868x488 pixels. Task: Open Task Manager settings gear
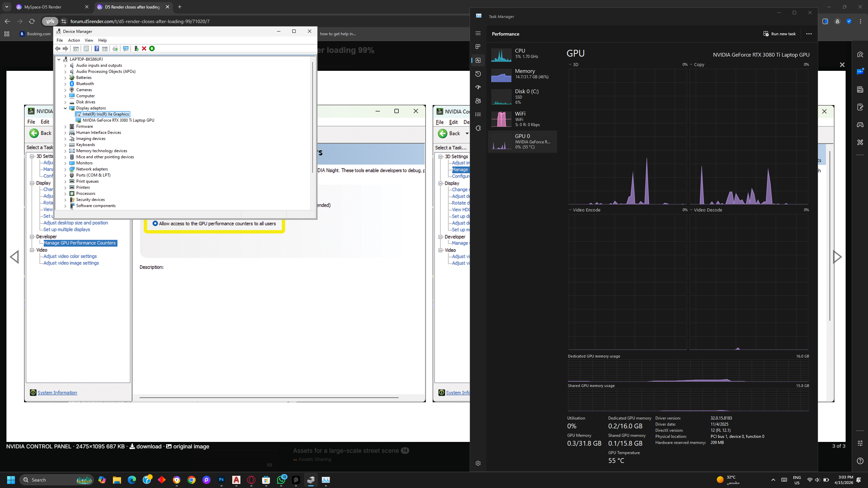click(478, 463)
